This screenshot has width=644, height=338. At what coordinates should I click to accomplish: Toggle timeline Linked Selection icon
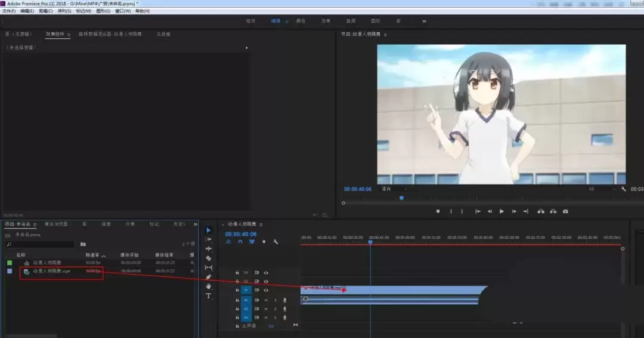[x=252, y=242]
